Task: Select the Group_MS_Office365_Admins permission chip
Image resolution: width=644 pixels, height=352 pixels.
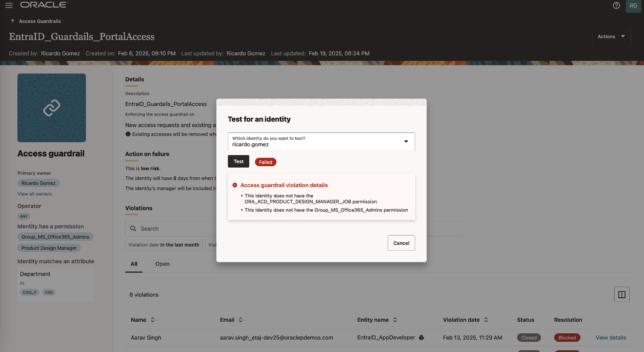Action: click(x=56, y=237)
